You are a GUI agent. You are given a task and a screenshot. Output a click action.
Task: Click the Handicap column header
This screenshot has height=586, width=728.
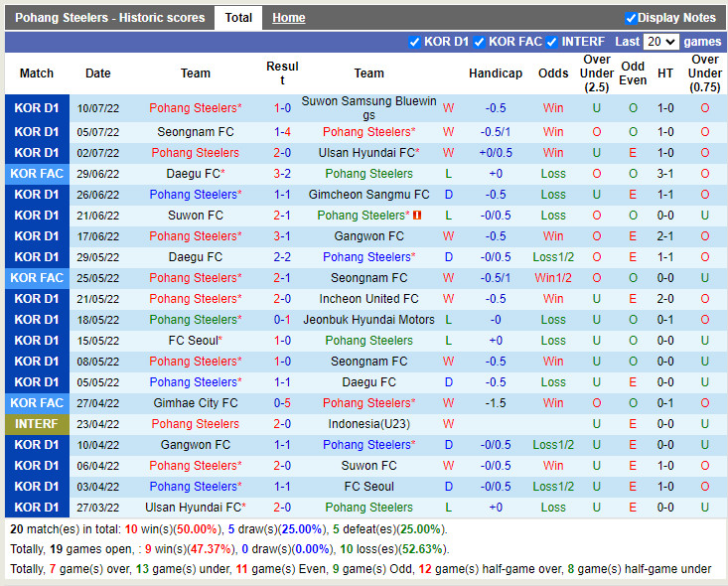click(496, 73)
